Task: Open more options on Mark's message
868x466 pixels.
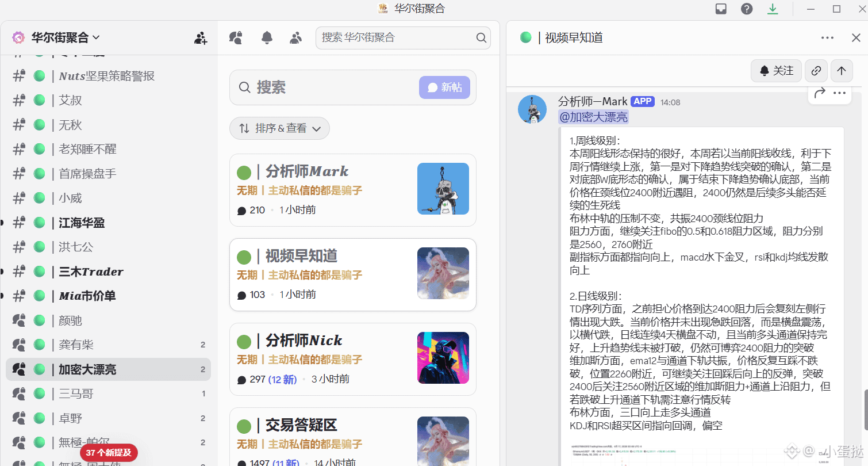Action: tap(839, 93)
